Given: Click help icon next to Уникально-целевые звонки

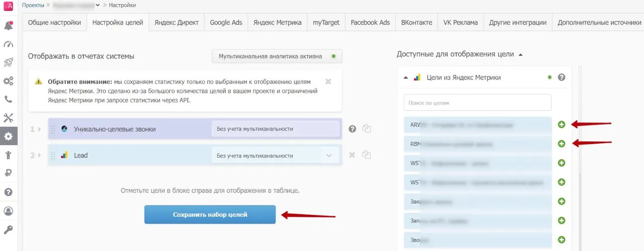Looking at the screenshot, I should 352,129.
